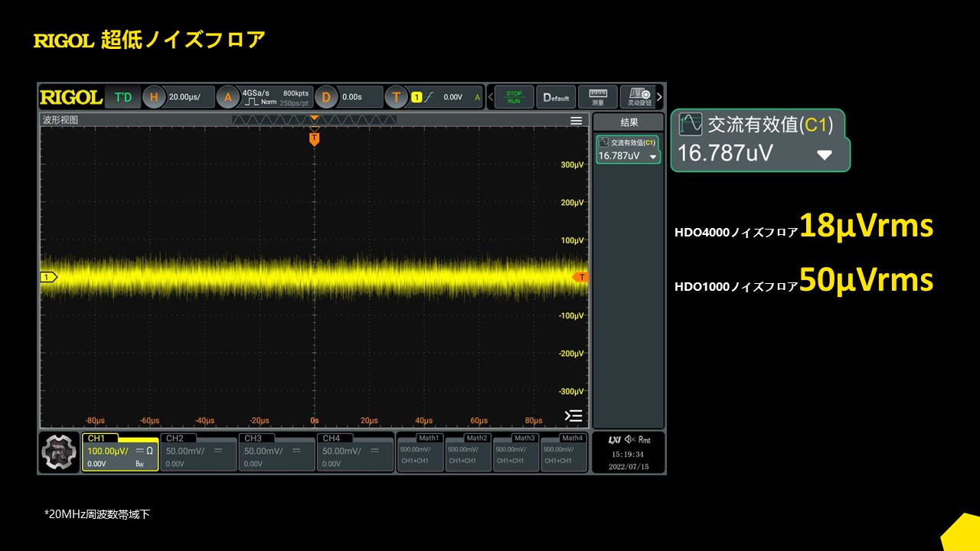Click the gear navigation icon at bottom left
The height and width of the screenshot is (551, 980).
tap(60, 452)
